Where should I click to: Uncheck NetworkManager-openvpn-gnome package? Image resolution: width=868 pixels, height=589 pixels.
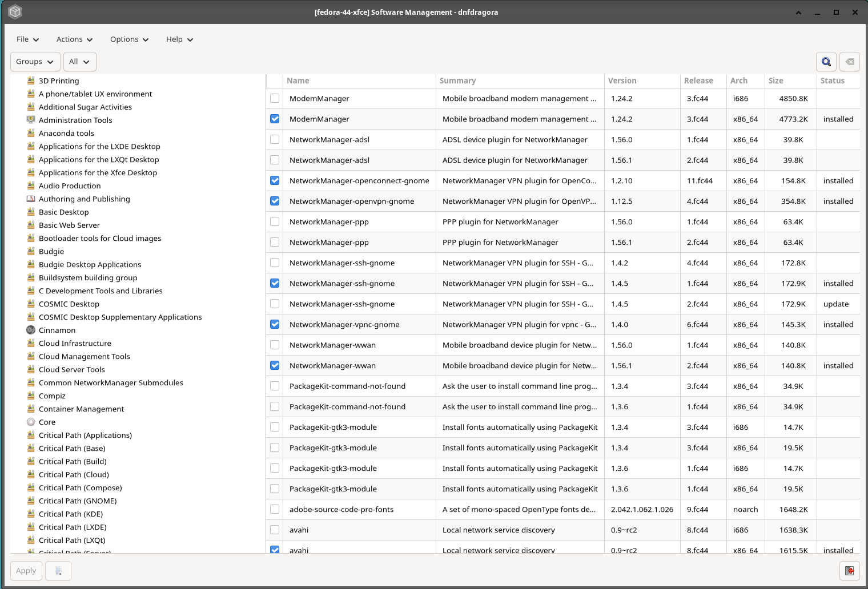(x=275, y=201)
